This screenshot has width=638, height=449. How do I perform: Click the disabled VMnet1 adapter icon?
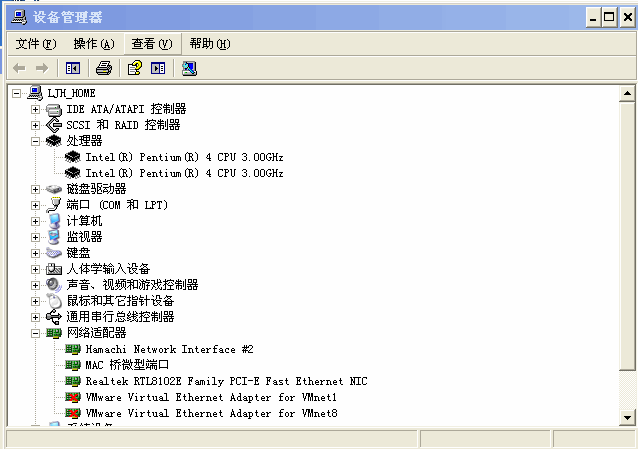[x=73, y=397]
